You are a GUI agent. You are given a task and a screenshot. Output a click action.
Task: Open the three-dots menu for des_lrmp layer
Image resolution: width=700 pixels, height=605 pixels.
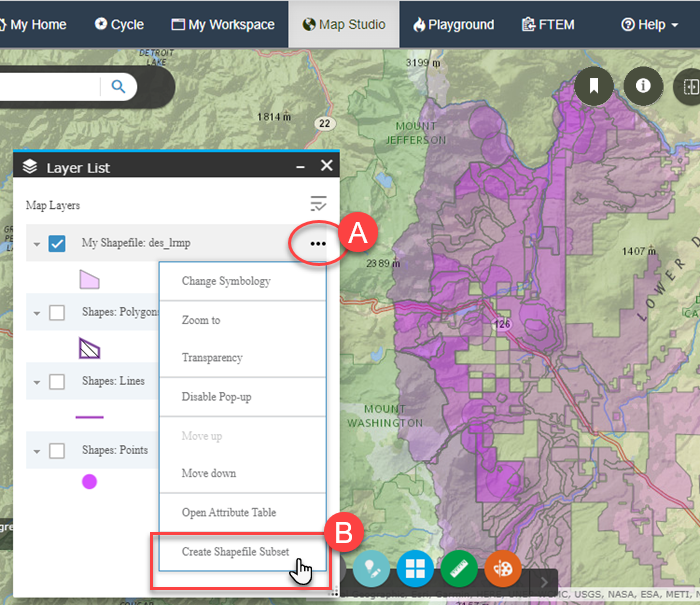pos(318,243)
